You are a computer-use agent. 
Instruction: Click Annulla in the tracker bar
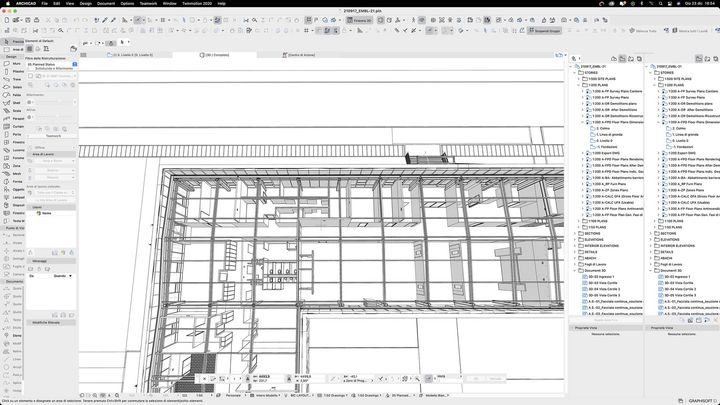pyautogui.click(x=495, y=379)
